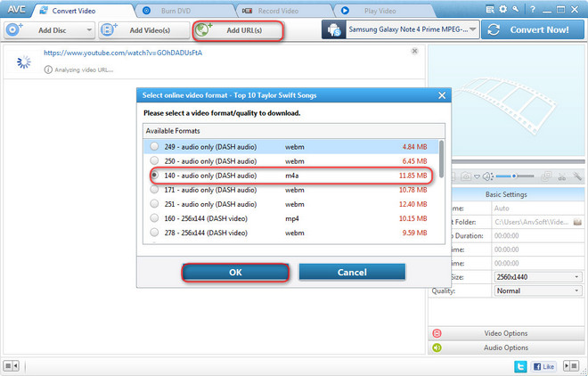Click the scissors clip icon
Viewport: 588px width, 376px height.
click(562, 176)
